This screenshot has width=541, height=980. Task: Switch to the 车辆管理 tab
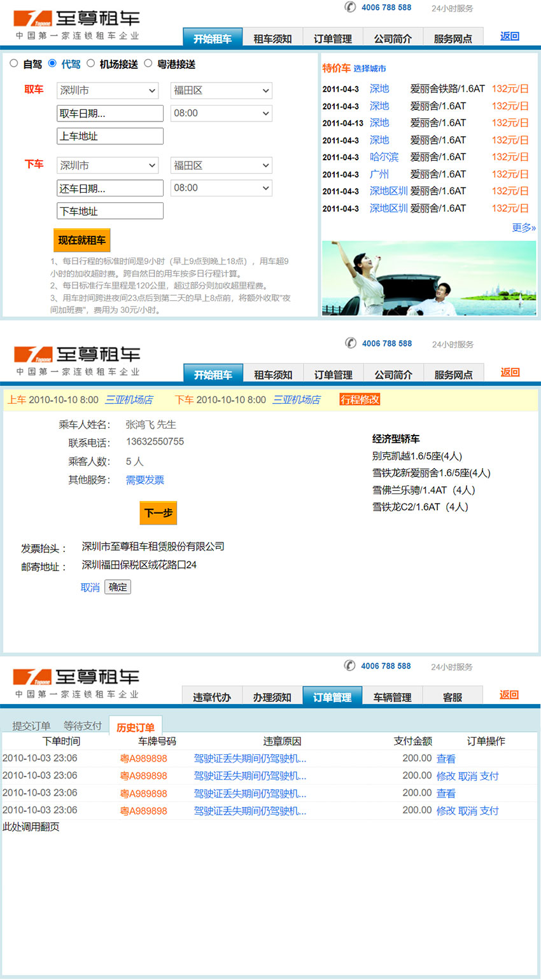click(x=393, y=696)
